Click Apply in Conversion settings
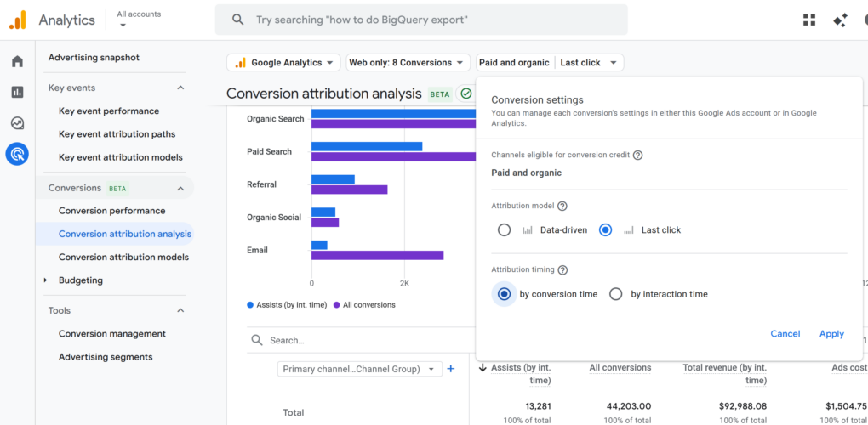 tap(831, 334)
